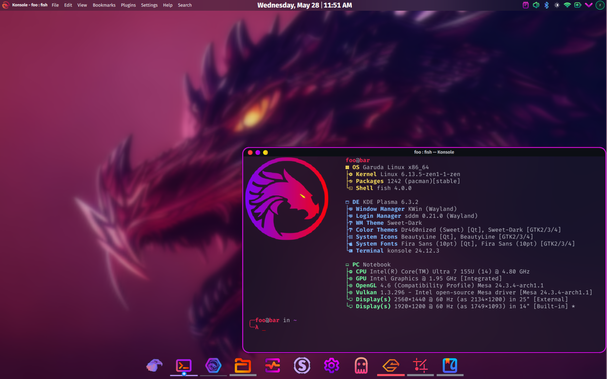The width and height of the screenshot is (607, 379).
Task: Open System Settings gear in dock
Action: pyautogui.click(x=331, y=365)
